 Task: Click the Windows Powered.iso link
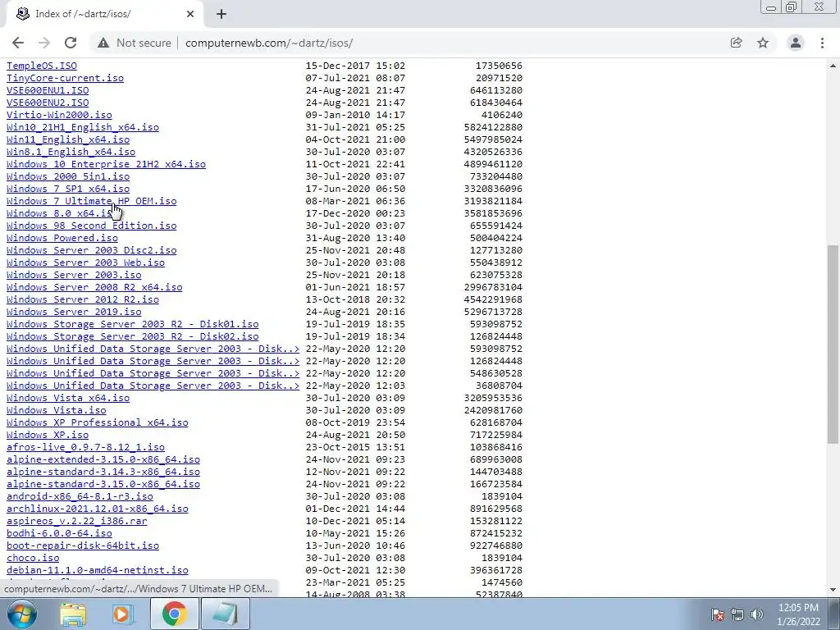pyautogui.click(x=62, y=239)
